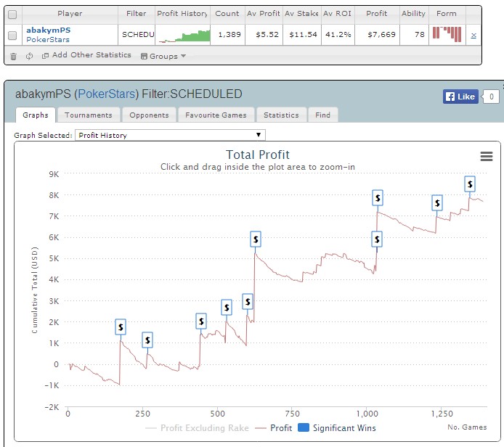Image resolution: width=504 pixels, height=447 pixels.
Task: Tick the header select-all checkbox
Action: click(12, 15)
